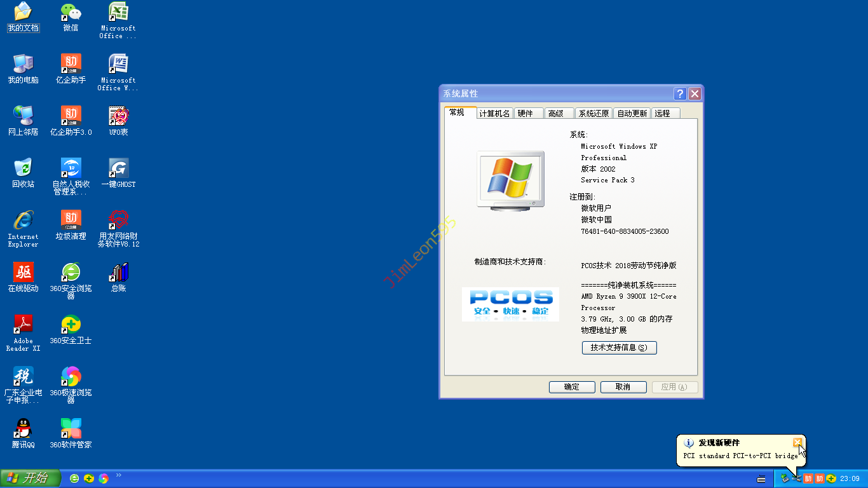Click the 取消 button in the dialog
The height and width of the screenshot is (488, 868).
click(x=623, y=387)
